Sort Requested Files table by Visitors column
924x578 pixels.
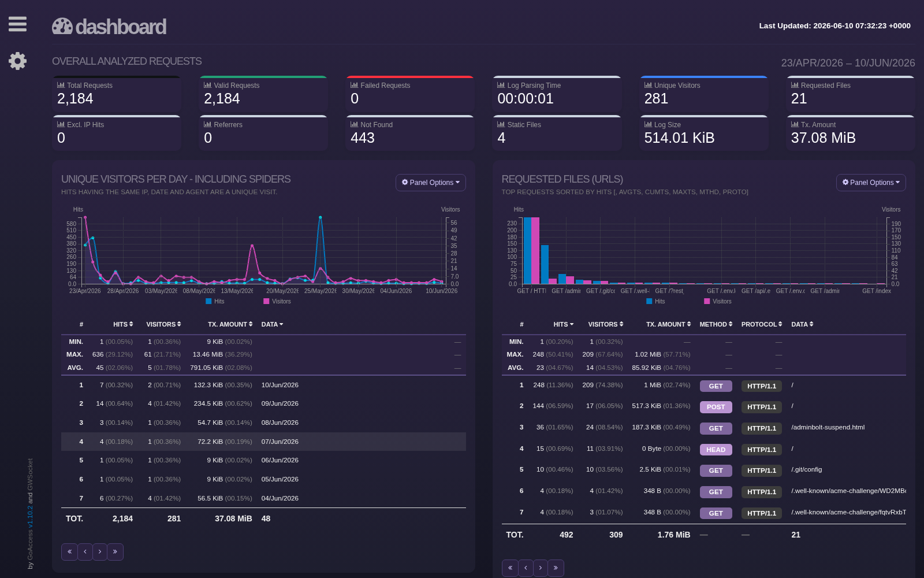[x=606, y=324]
